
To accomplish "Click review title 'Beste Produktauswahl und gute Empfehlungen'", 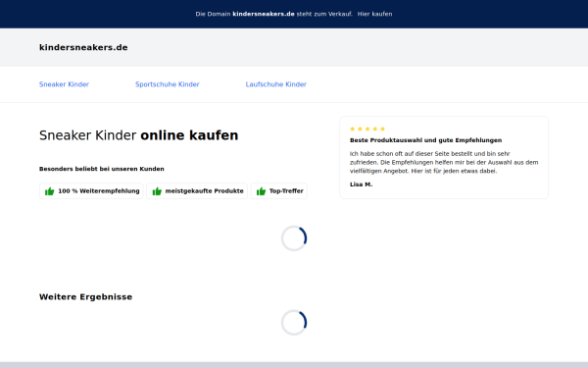I will [425, 140].
